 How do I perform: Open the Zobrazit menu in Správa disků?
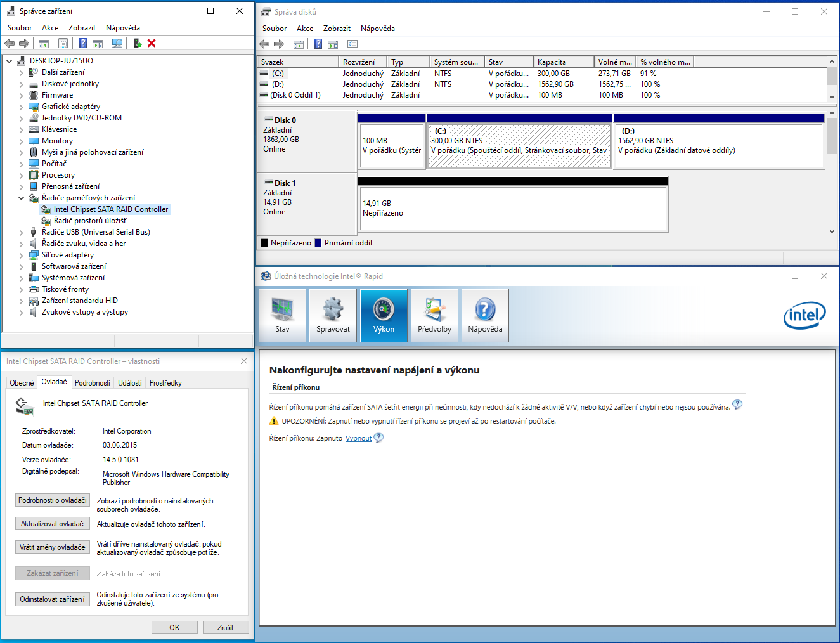337,29
